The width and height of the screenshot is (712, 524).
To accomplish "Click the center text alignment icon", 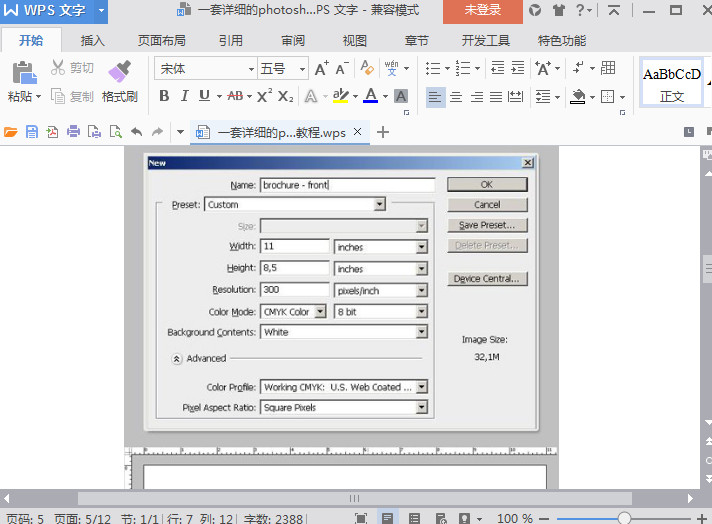I will pyautogui.click(x=456, y=97).
